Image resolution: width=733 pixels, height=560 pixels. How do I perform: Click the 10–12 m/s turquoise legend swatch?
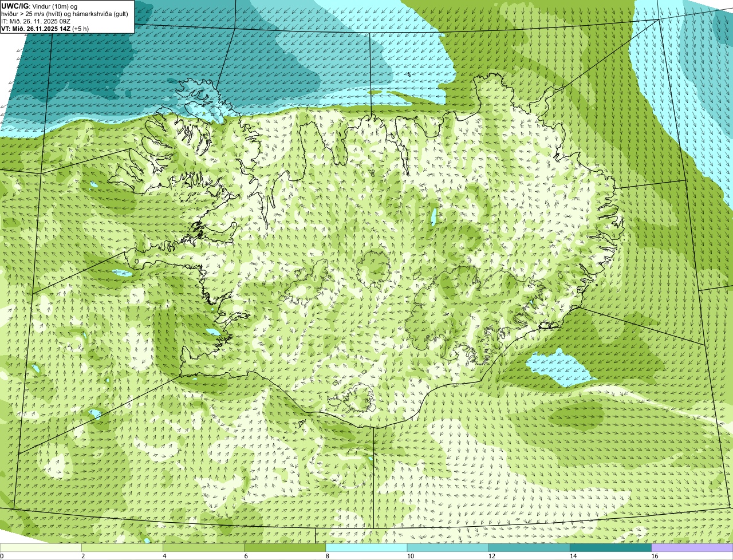coord(448,548)
